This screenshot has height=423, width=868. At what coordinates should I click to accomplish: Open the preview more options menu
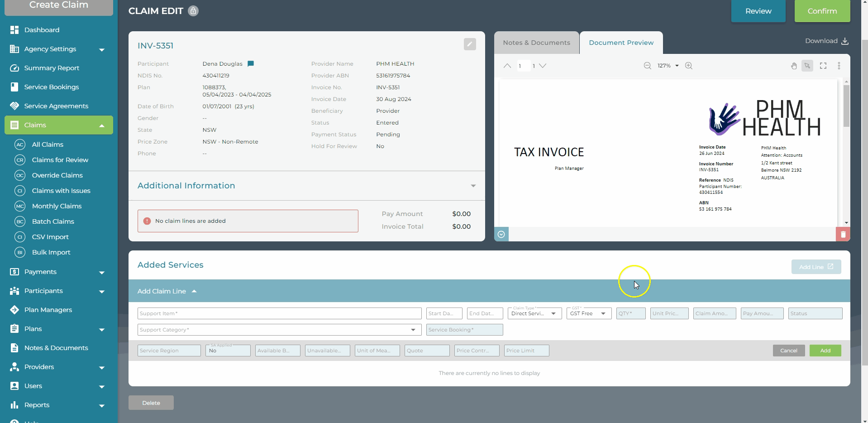pyautogui.click(x=839, y=66)
